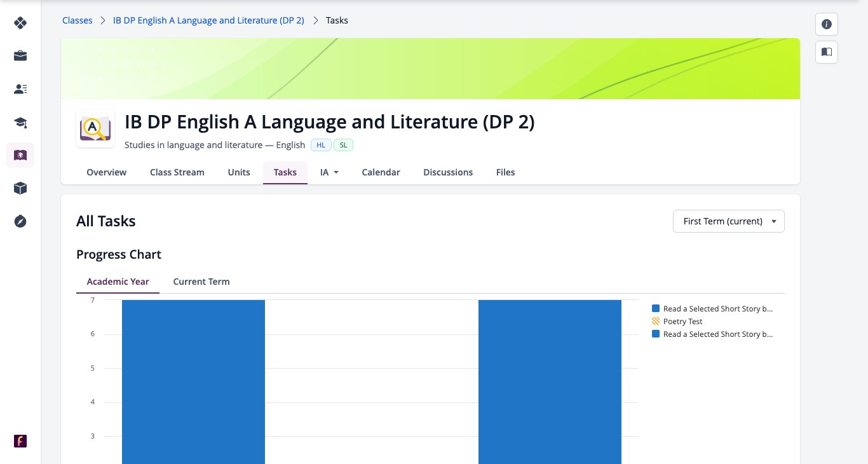Open the briefcase icon in sidebar
Screen dimensions: 868x464
pos(20,56)
